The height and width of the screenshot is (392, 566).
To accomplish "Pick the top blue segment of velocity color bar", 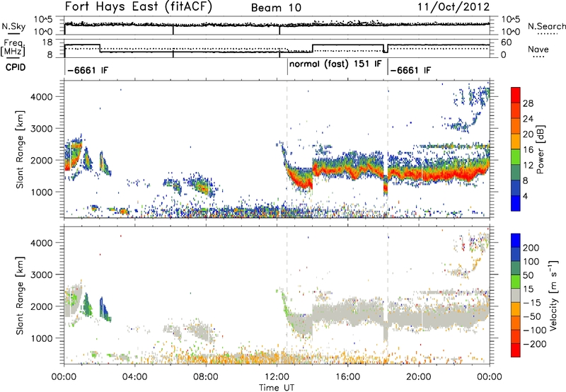I will coord(516,241).
